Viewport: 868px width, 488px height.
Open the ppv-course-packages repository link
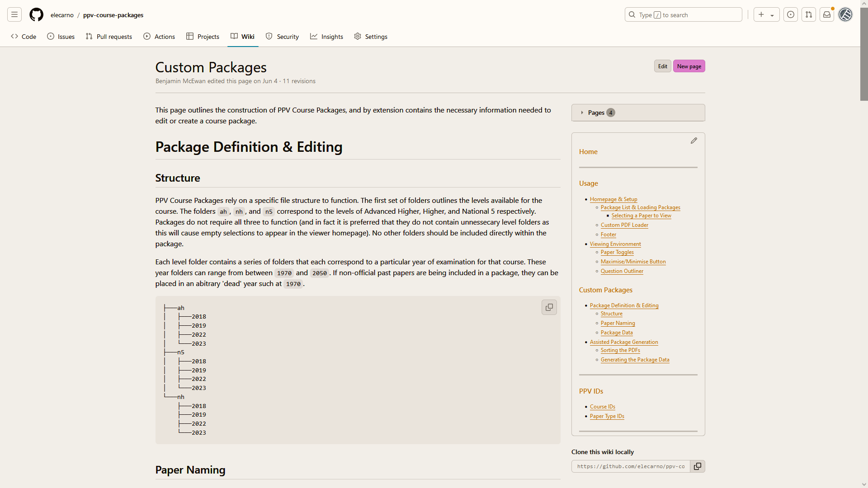pyautogui.click(x=113, y=15)
